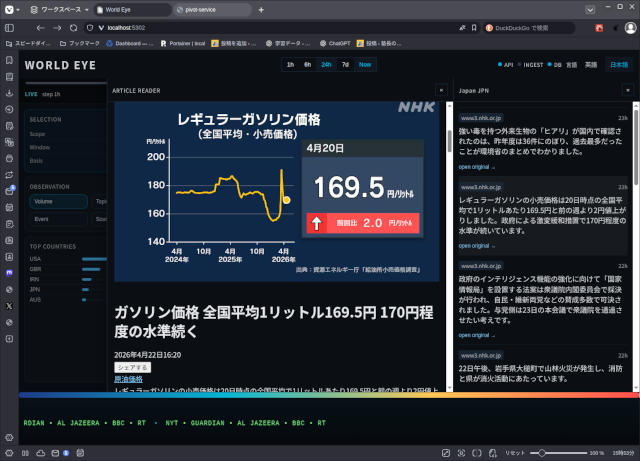Expand the first 'open original' link arrow
Viewport: 640px width, 461px height.
tap(479, 167)
